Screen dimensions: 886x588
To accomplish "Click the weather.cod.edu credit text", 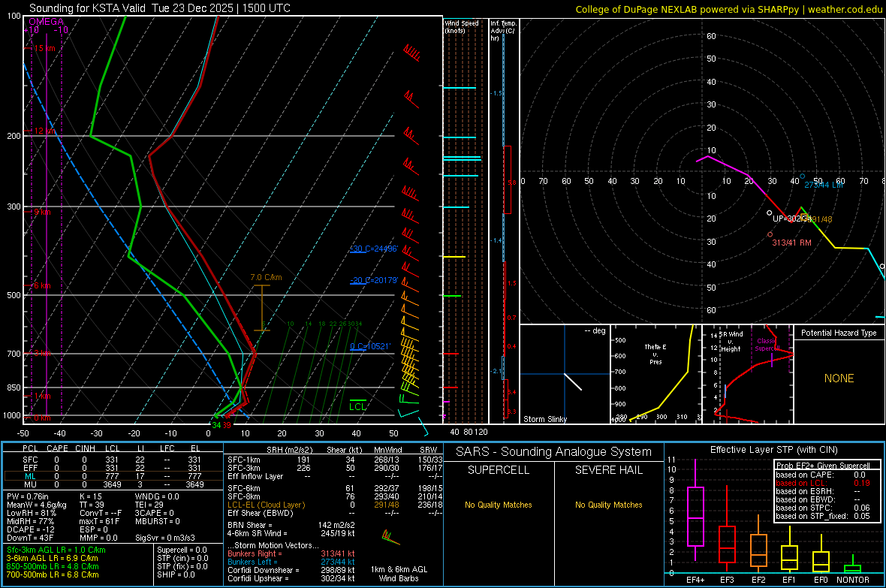I will [845, 10].
